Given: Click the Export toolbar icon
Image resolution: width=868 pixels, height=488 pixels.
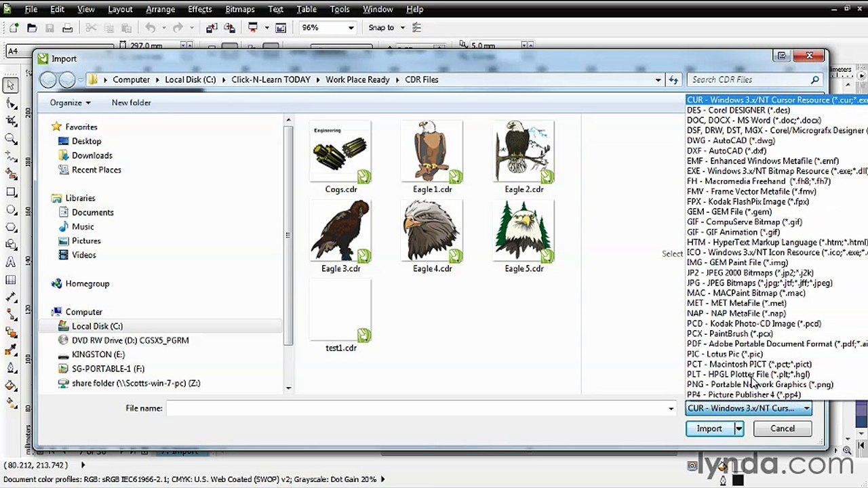Looking at the screenshot, I should [x=229, y=28].
